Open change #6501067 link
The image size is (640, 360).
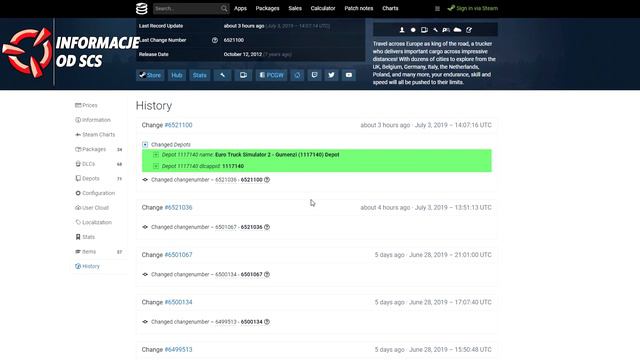click(178, 255)
